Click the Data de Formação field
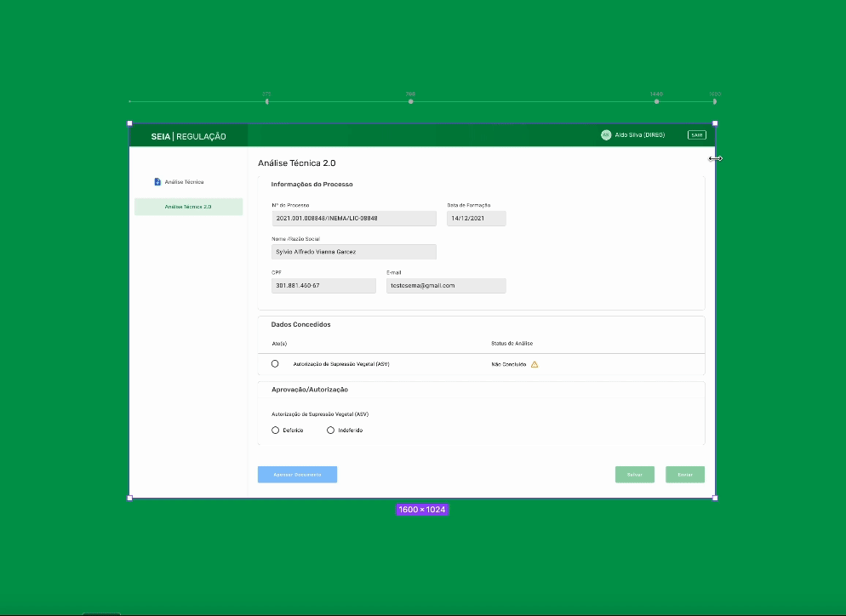Screen dimensions: 846x616 point(476,218)
